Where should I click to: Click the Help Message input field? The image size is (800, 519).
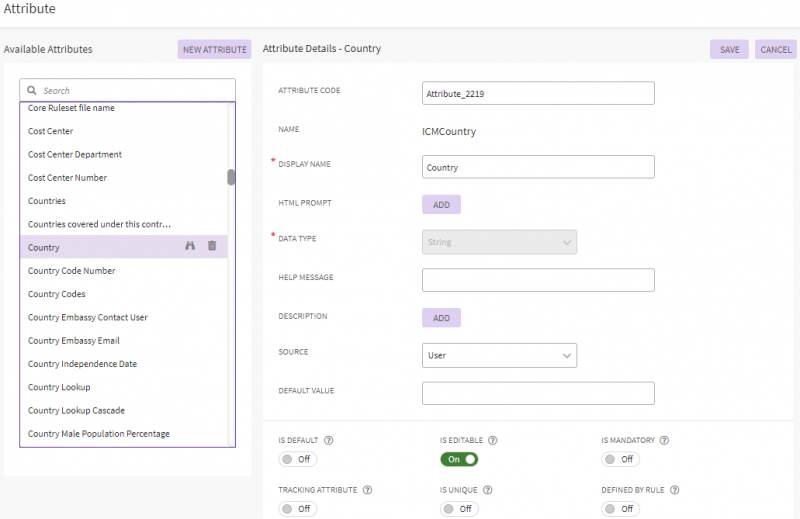(538, 280)
